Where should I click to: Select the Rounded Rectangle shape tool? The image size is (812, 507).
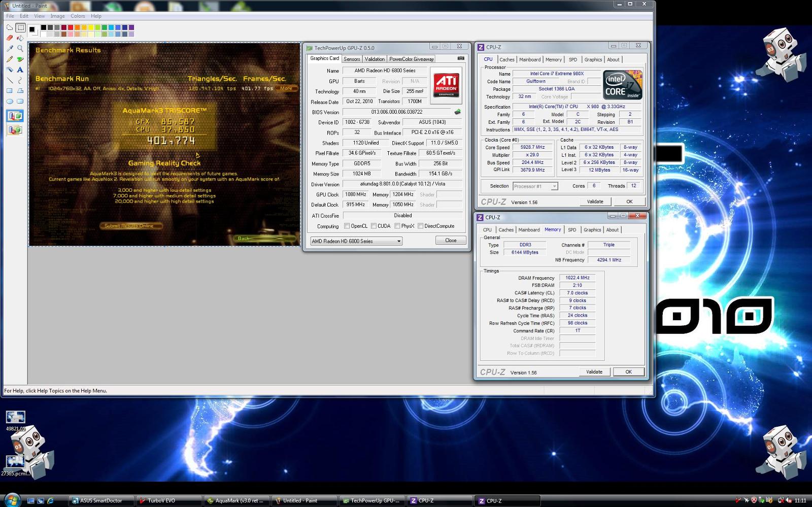point(20,101)
